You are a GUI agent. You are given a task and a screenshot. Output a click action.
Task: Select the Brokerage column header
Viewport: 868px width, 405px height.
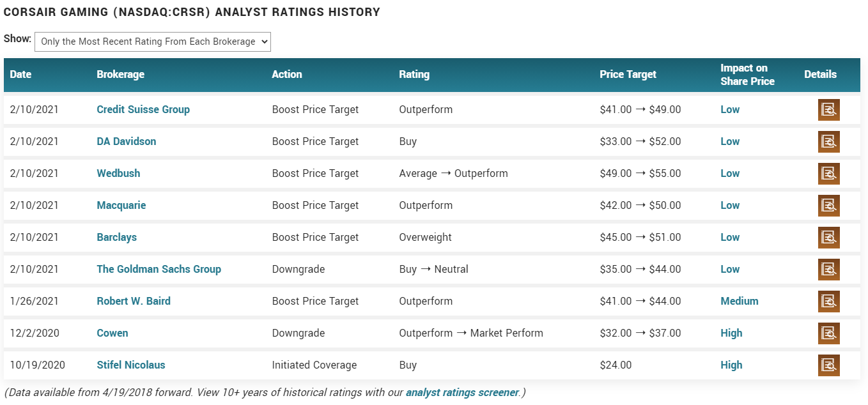[x=120, y=74]
